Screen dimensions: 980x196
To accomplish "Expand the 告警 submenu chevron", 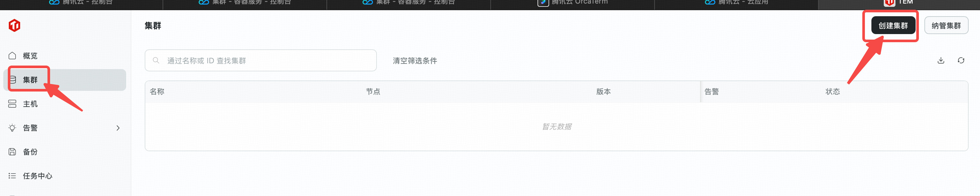I will click(x=118, y=128).
